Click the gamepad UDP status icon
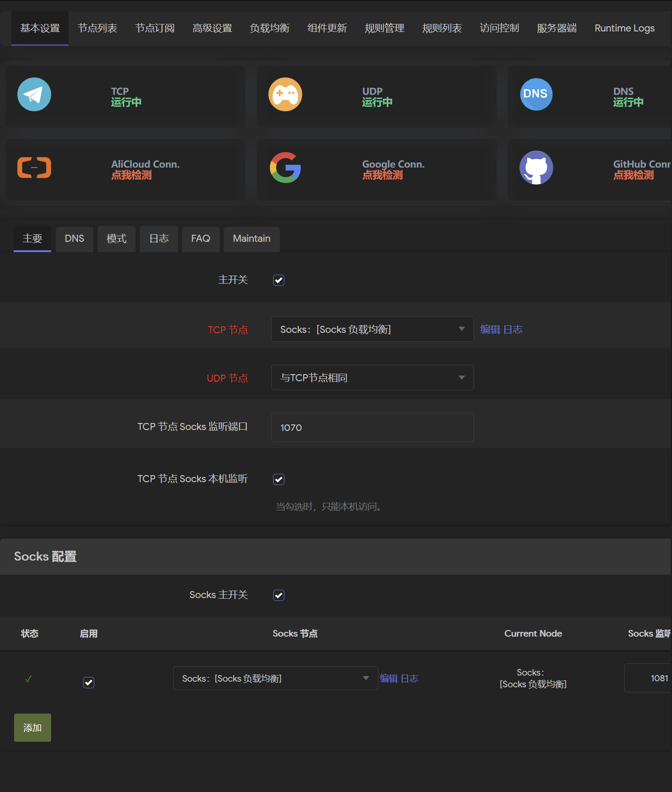 (x=285, y=94)
